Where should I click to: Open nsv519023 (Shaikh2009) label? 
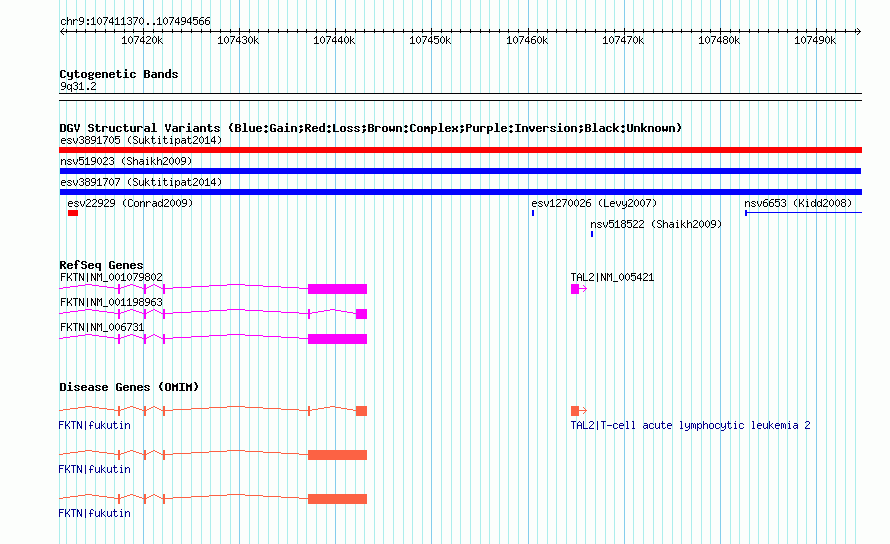(x=126, y=161)
